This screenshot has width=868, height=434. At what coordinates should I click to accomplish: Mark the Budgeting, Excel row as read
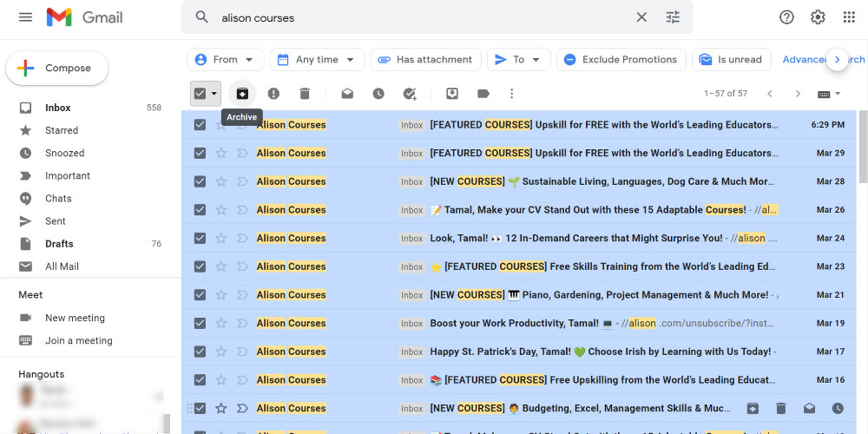(x=809, y=408)
